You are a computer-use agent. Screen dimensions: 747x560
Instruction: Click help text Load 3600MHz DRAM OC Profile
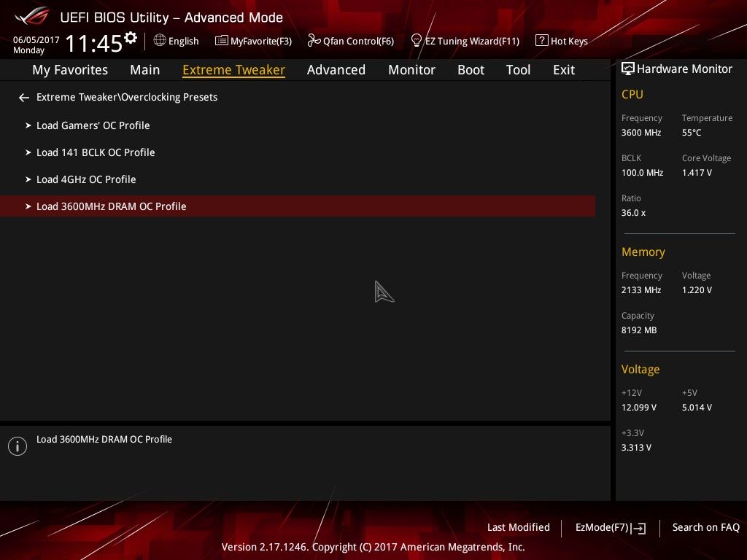pyautogui.click(x=104, y=440)
